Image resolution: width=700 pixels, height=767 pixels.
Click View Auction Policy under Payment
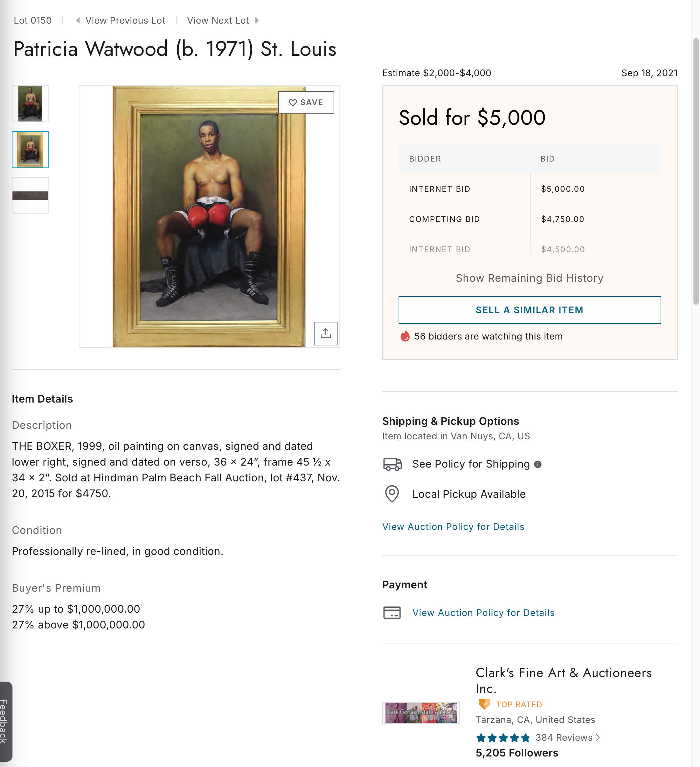[483, 613]
